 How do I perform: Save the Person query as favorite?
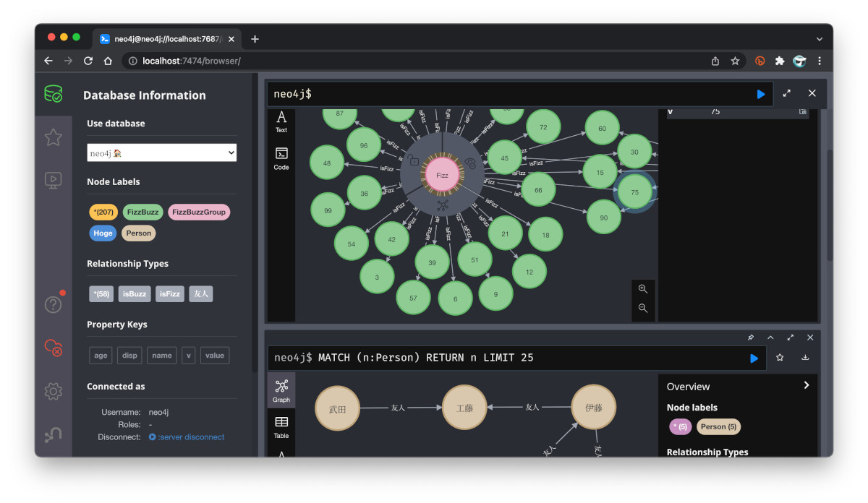tap(780, 358)
